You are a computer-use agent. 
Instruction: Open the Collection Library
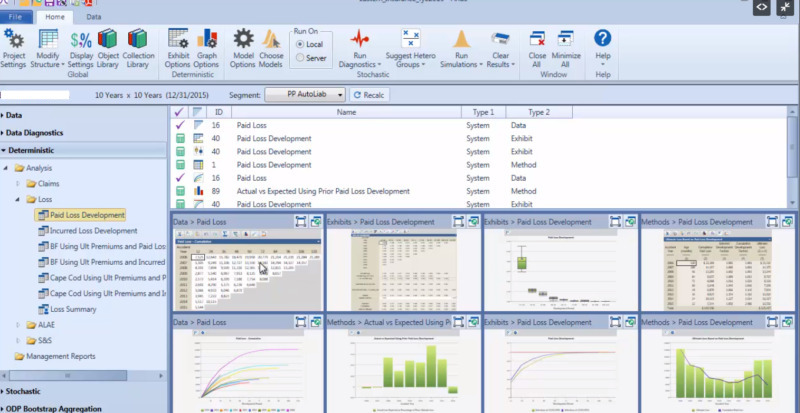[138, 48]
